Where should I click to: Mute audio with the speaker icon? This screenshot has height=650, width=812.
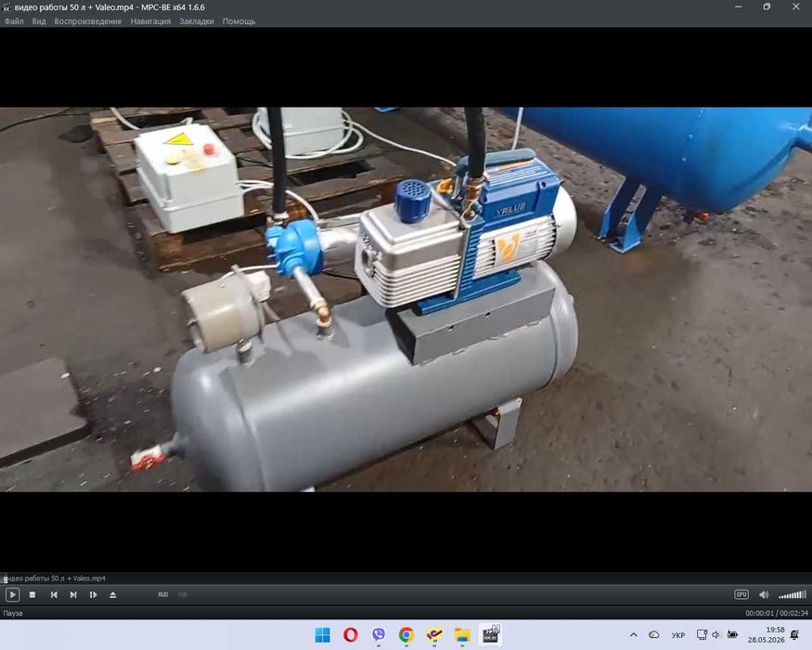tap(764, 594)
